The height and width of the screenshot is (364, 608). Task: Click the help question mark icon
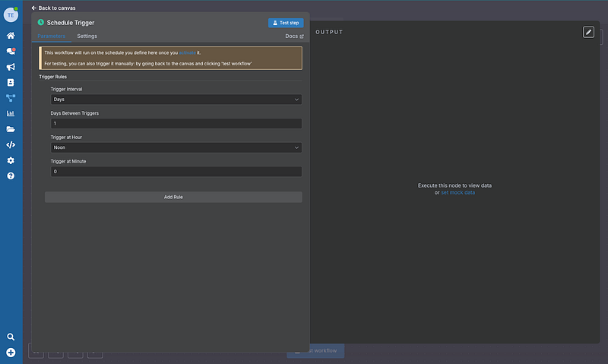(x=11, y=176)
